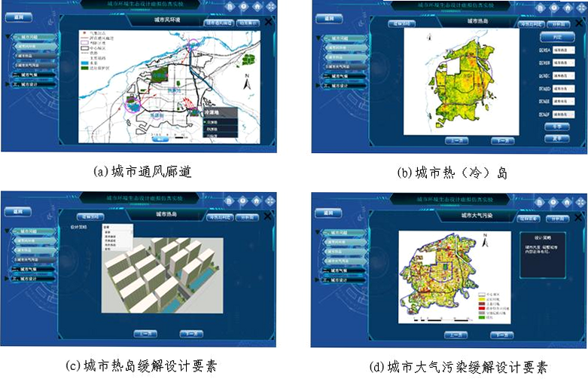Select 二、城市气候 in sidebar of panel (b)
The image size is (588, 382).
(344, 76)
